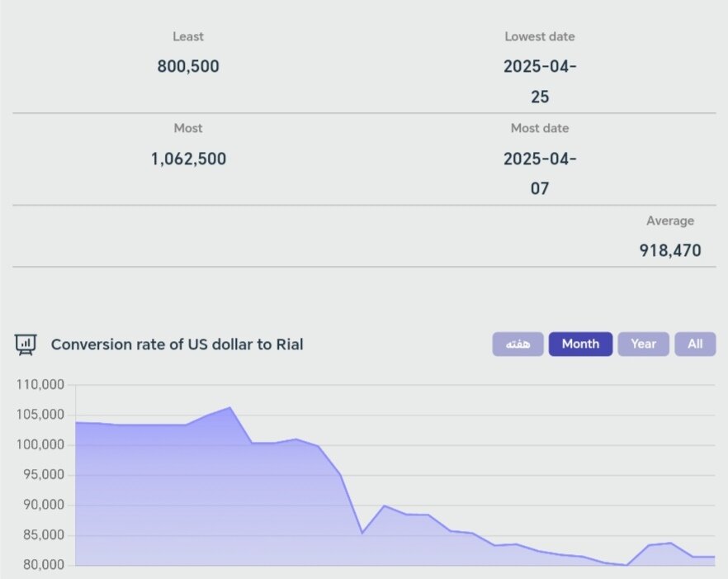This screenshot has height=579, width=728.
Task: Click the 80,000 y-axis label
Action: coord(41,565)
